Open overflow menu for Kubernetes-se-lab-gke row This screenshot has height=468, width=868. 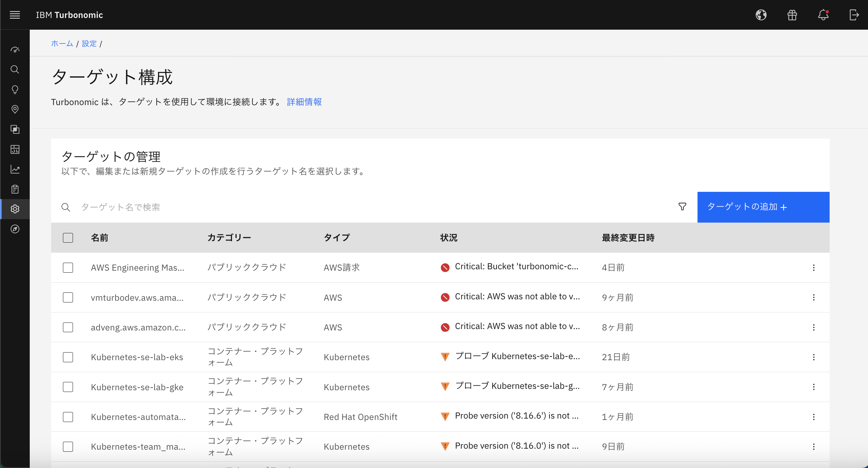click(813, 387)
